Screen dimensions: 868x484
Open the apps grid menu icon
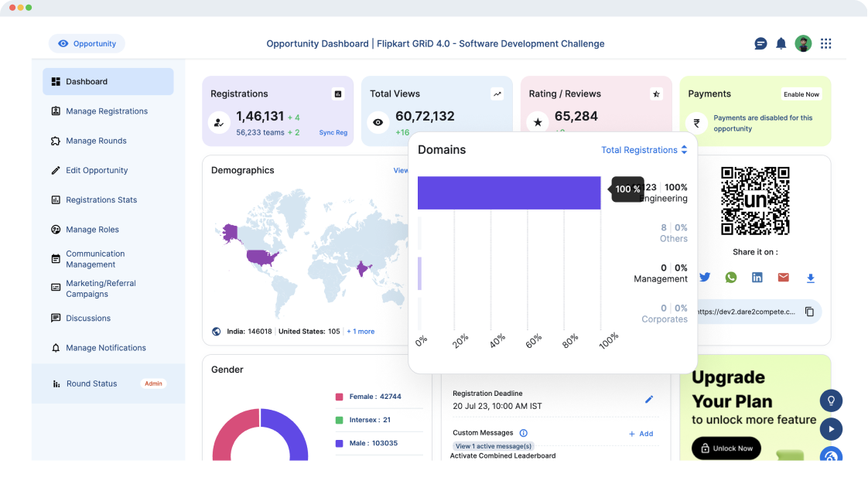pos(826,43)
